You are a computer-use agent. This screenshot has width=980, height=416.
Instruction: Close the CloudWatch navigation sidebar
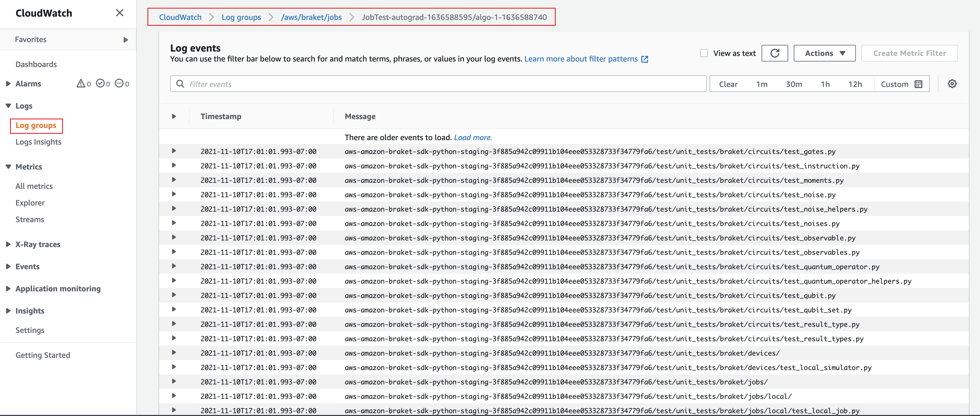pos(119,12)
